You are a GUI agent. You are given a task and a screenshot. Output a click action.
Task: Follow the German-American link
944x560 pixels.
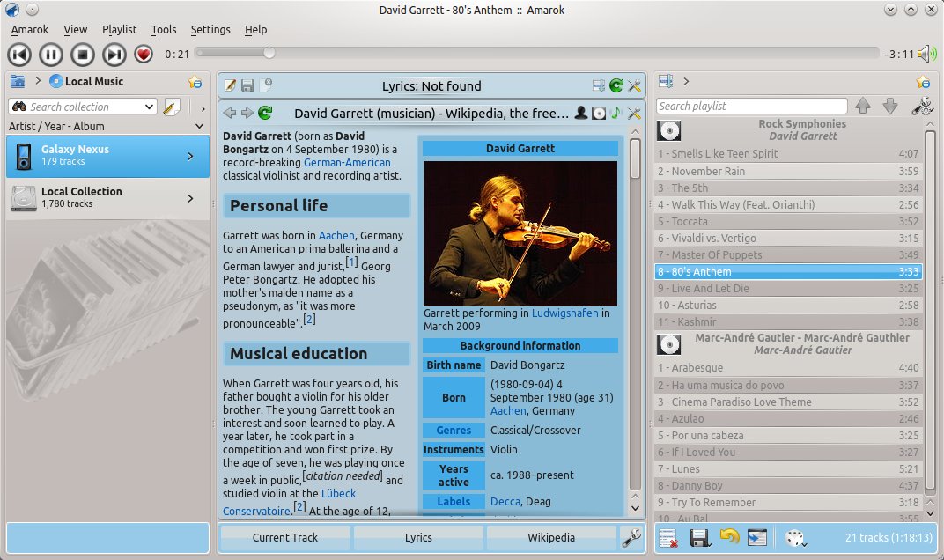pos(347,163)
